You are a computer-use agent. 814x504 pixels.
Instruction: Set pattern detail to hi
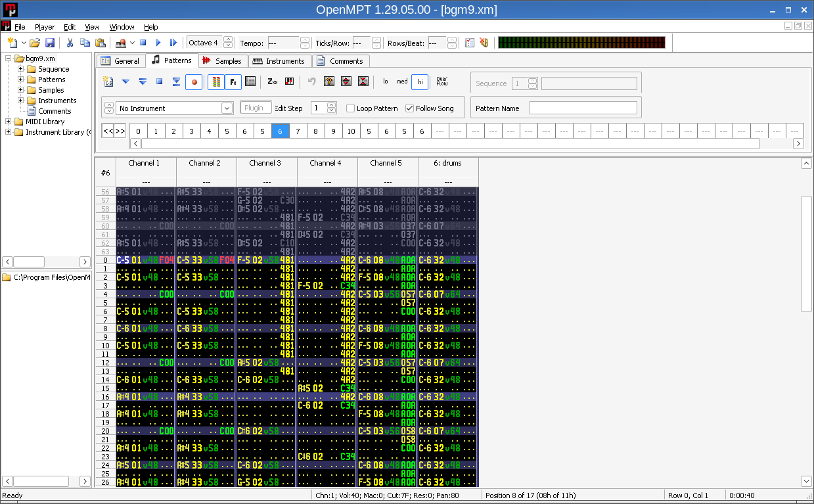(420, 81)
